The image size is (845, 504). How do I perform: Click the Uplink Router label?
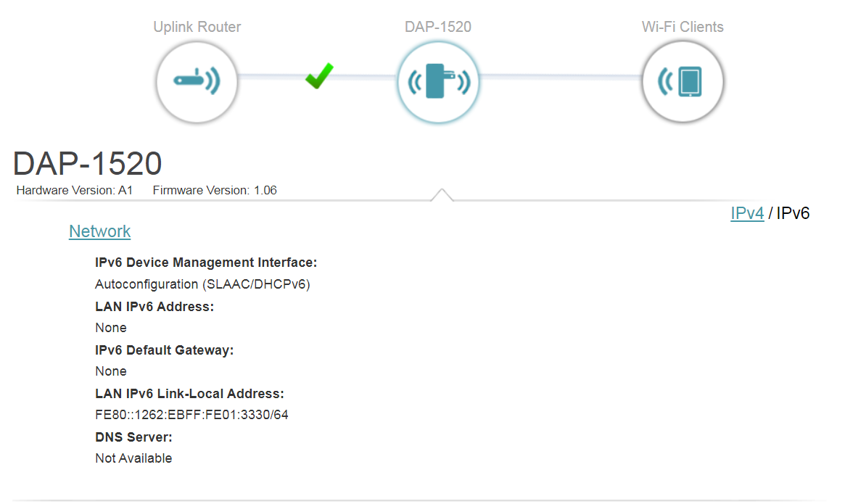tap(197, 27)
